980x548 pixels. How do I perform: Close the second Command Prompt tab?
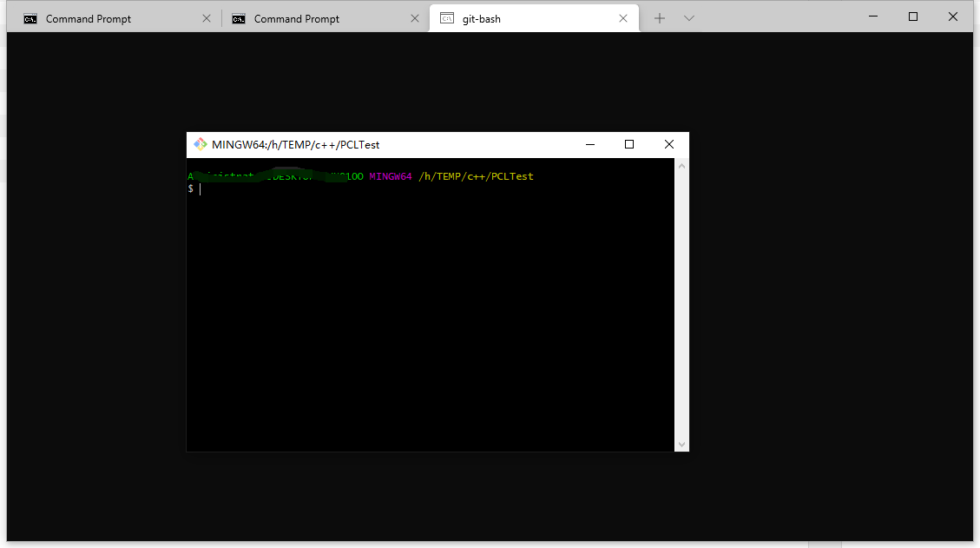[x=414, y=19]
